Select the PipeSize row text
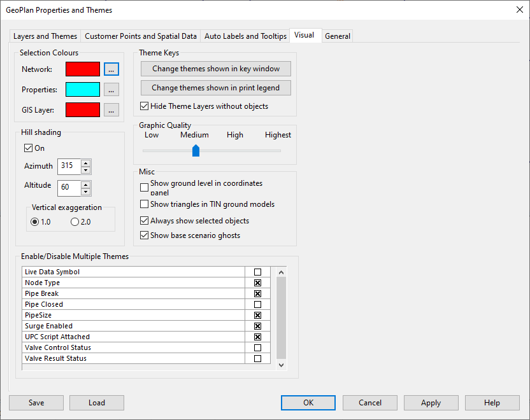The width and height of the screenshot is (530, 420). point(38,315)
